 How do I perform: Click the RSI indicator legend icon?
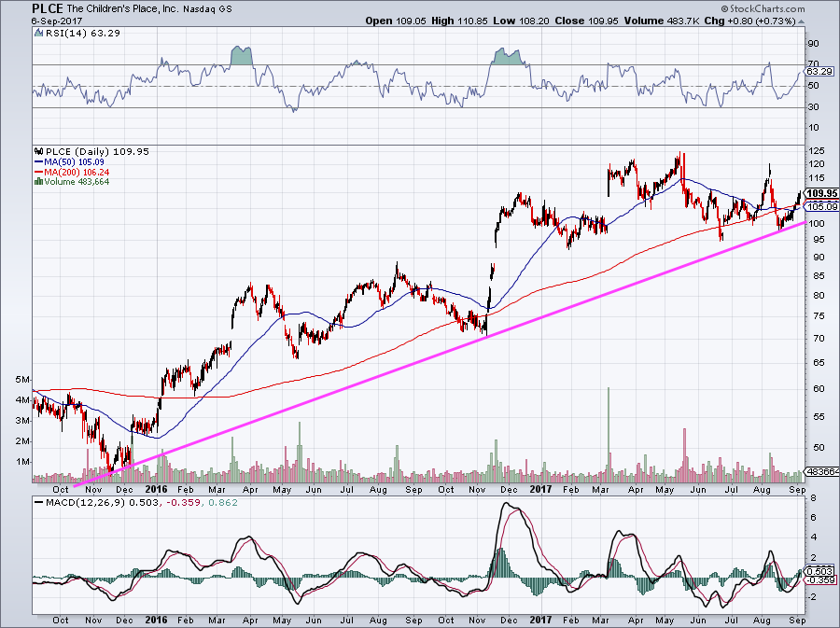click(x=38, y=34)
